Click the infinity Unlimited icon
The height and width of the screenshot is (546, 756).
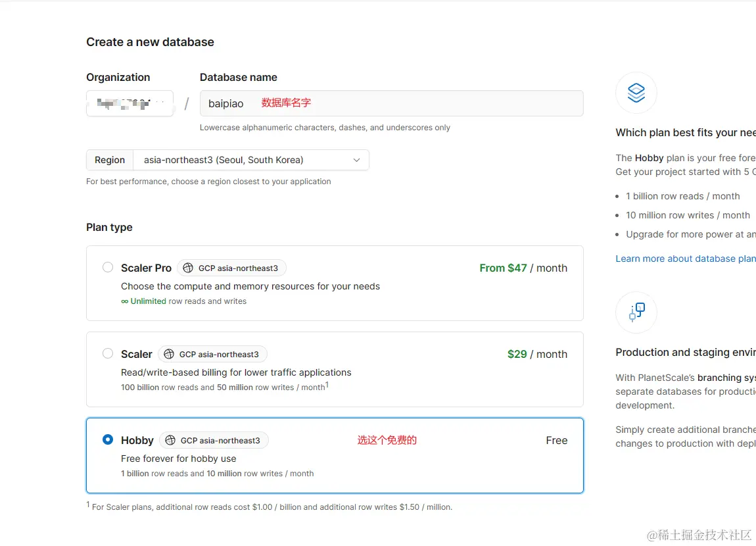pos(125,301)
